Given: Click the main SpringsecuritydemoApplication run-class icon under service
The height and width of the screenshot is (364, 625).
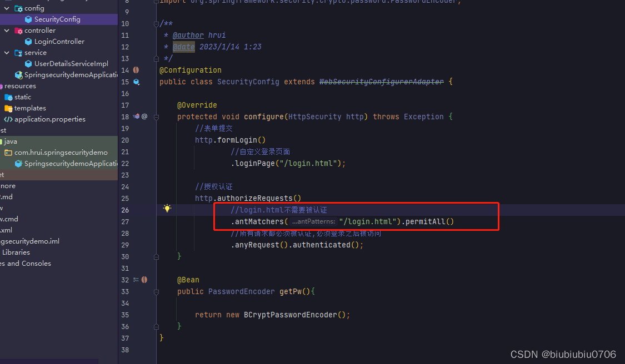Looking at the screenshot, I should click(18, 75).
